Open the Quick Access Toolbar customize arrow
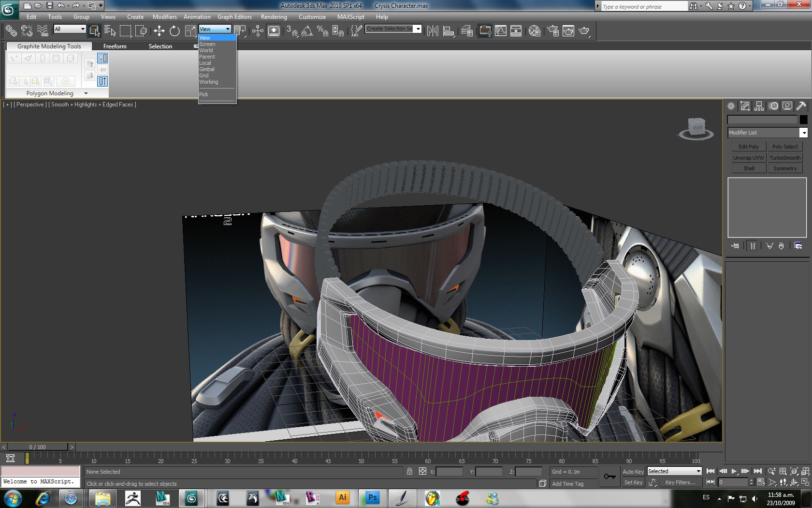The image size is (812, 508). (101, 6)
